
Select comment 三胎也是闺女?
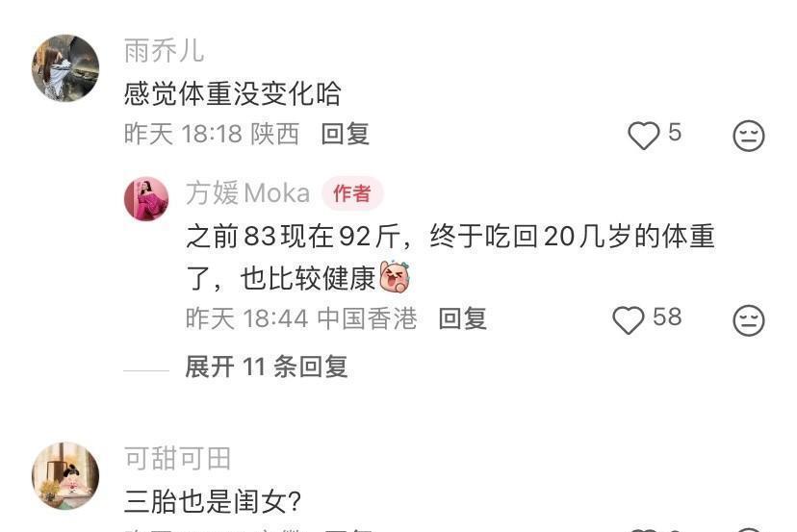[x=213, y=501]
